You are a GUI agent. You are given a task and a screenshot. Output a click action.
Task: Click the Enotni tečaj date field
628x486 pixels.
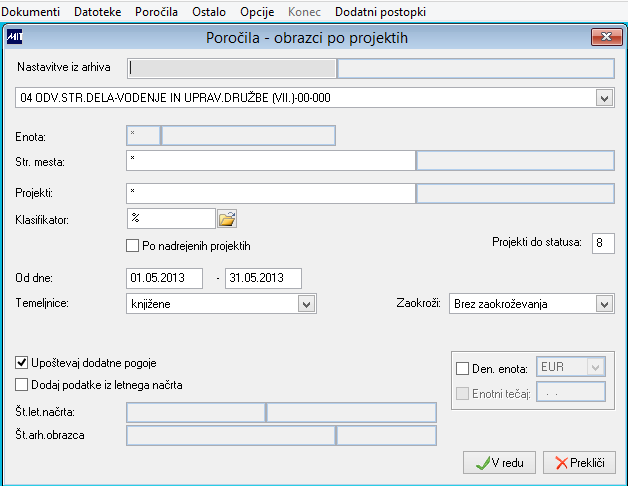pyautogui.click(x=571, y=392)
